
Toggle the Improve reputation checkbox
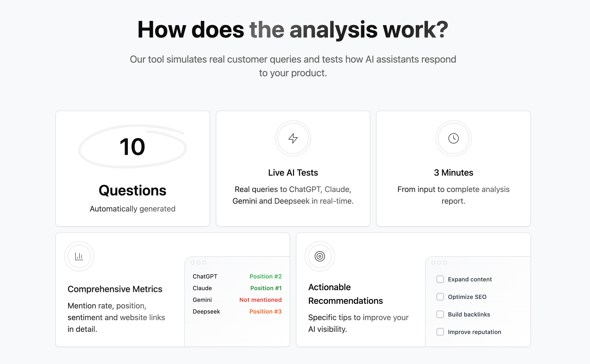pos(440,332)
